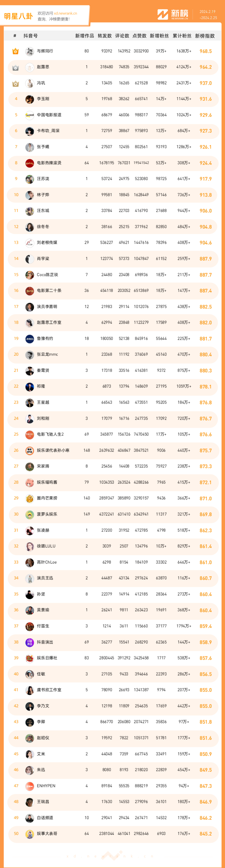225x868 pixels.
Task: Sort by 新榜指数 column header
Action: coord(205,36)
